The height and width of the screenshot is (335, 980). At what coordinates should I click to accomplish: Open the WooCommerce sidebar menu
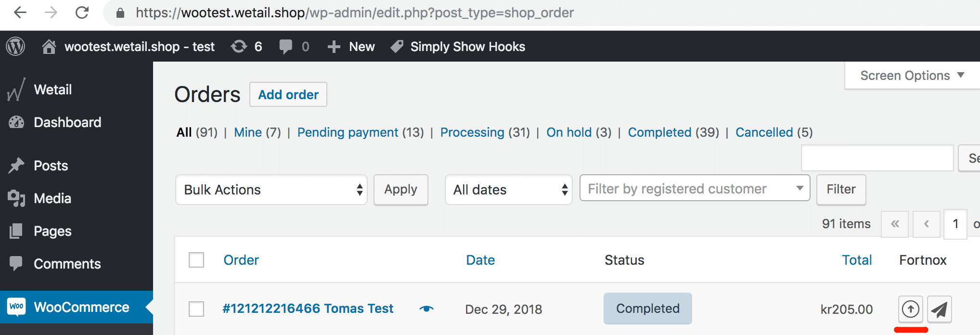click(x=81, y=307)
